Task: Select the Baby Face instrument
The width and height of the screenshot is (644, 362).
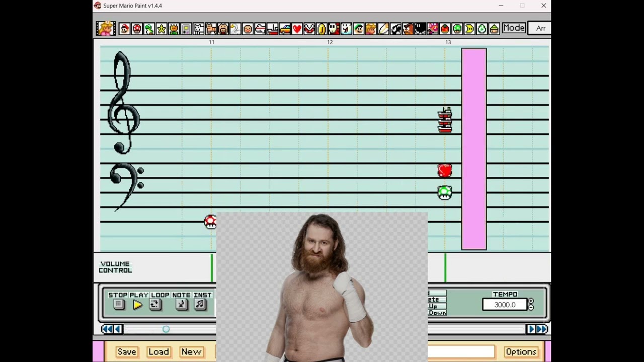Action: tap(248, 29)
